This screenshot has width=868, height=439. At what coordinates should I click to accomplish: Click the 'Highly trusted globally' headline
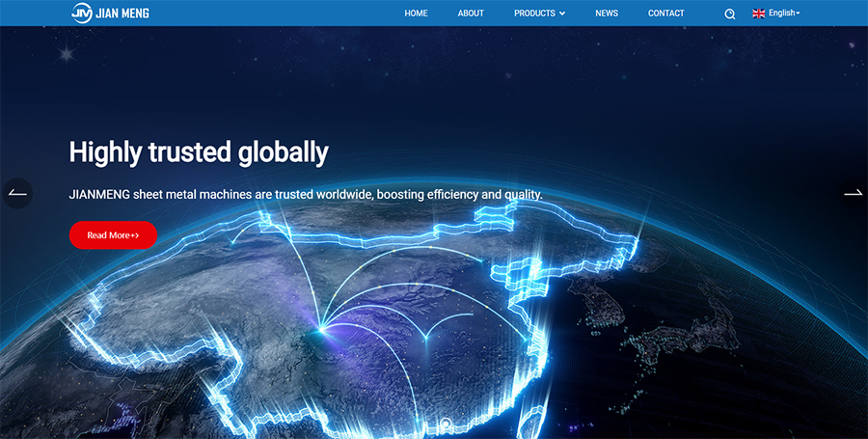click(199, 151)
